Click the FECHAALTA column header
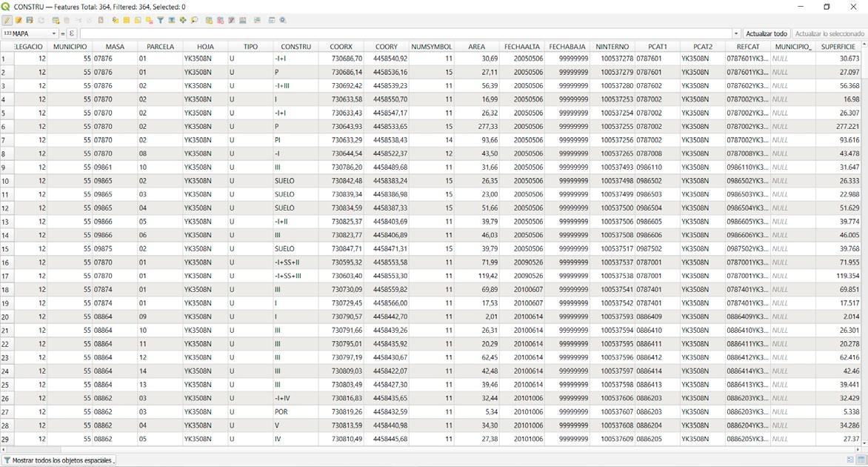The width and height of the screenshot is (868, 467). click(x=522, y=47)
